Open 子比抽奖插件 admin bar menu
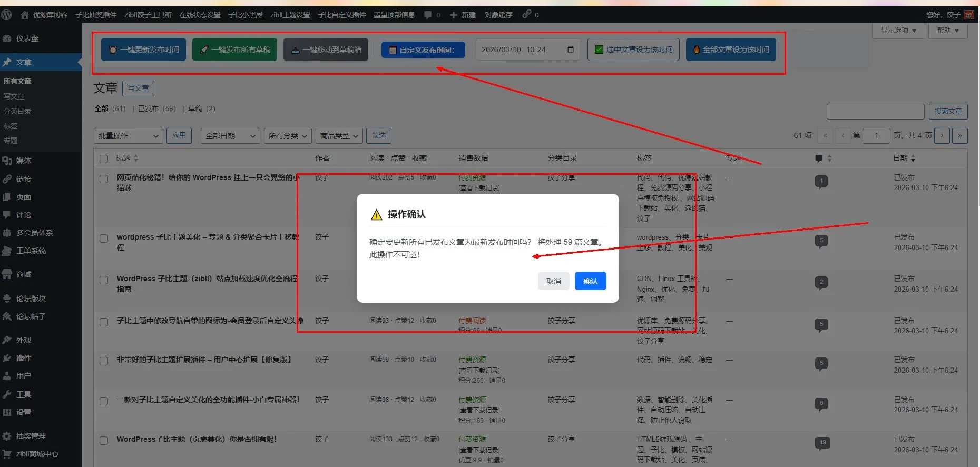The image size is (980, 467). click(x=96, y=15)
